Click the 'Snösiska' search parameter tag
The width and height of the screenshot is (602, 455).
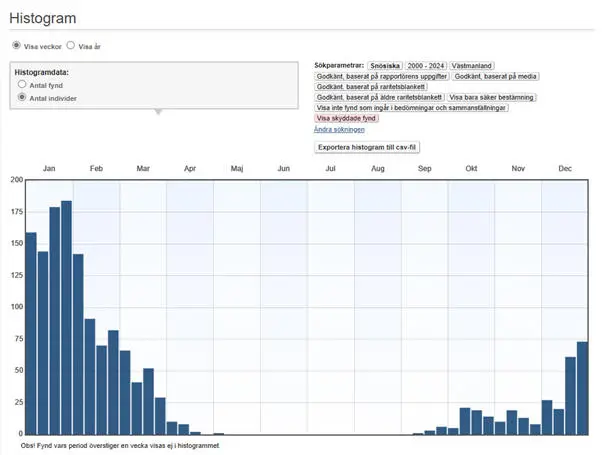coord(385,64)
